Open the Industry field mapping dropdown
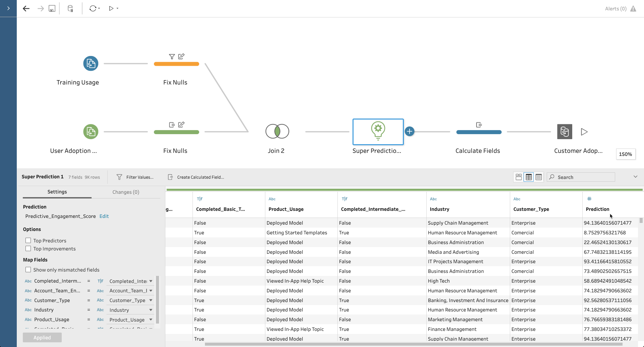644x347 pixels. click(151, 310)
